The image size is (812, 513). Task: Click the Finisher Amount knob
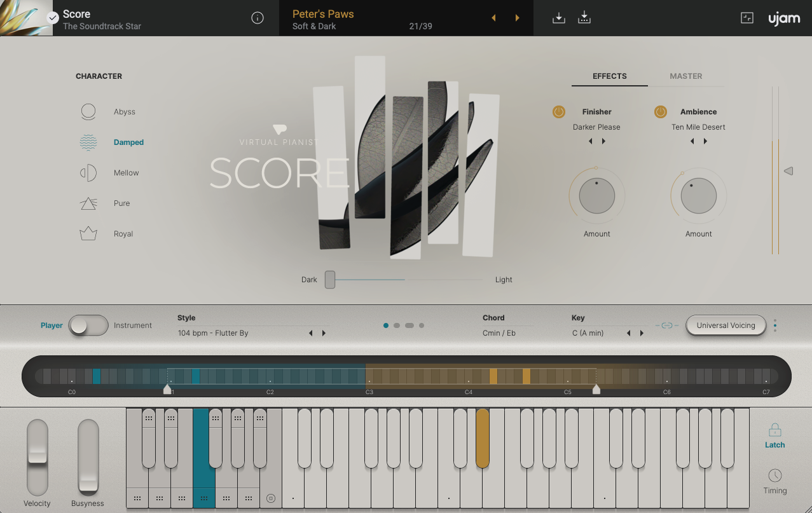(x=597, y=196)
